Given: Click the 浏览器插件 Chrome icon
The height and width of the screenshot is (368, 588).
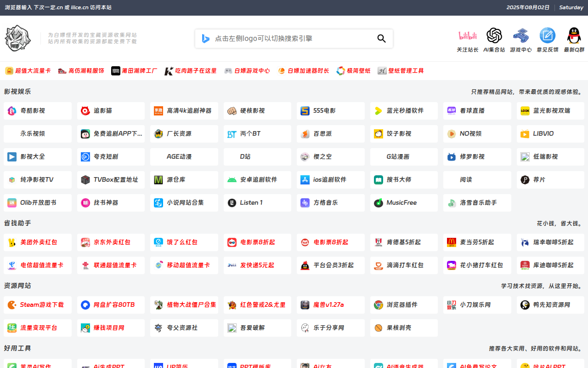Looking at the screenshot, I should 379,305.
